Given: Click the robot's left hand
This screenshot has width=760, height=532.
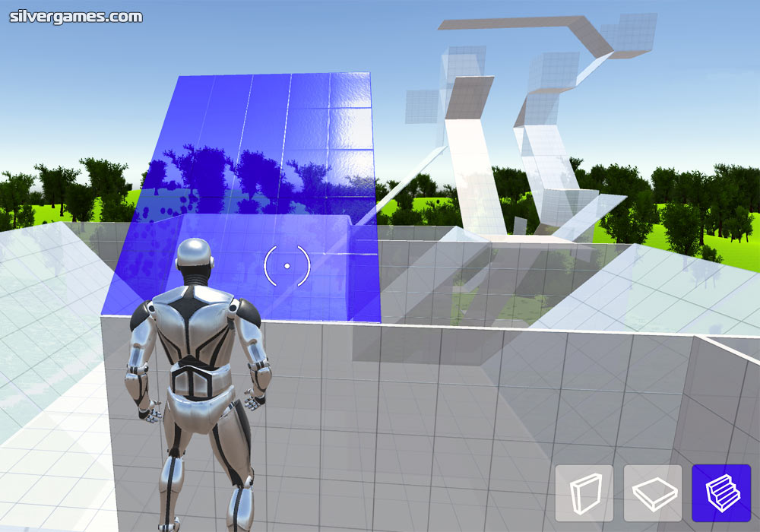Looking at the screenshot, I should tap(150, 411).
